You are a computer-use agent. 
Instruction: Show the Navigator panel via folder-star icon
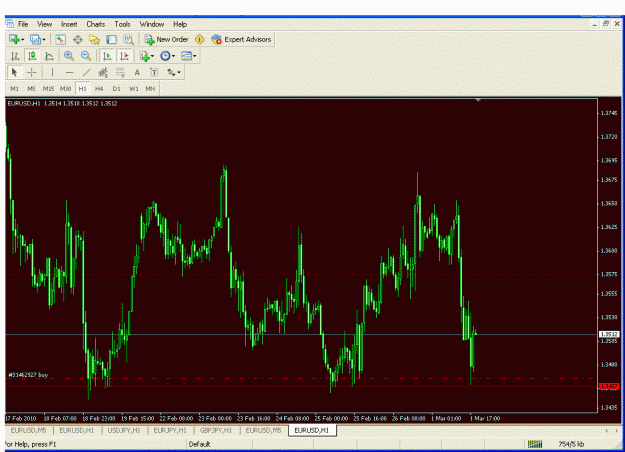click(x=94, y=39)
